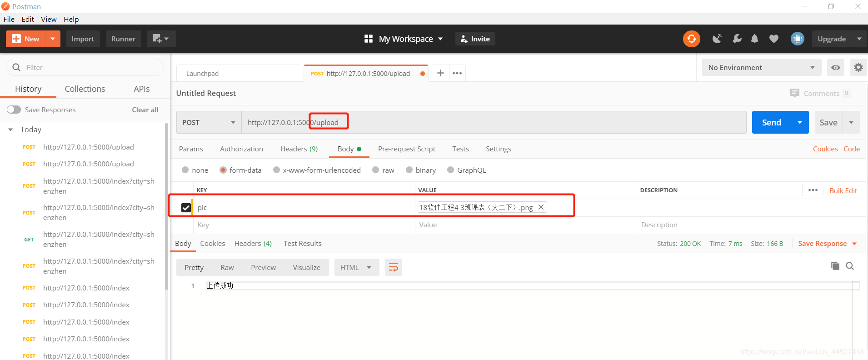Open the New button dropdown arrow

pyautogui.click(x=53, y=39)
